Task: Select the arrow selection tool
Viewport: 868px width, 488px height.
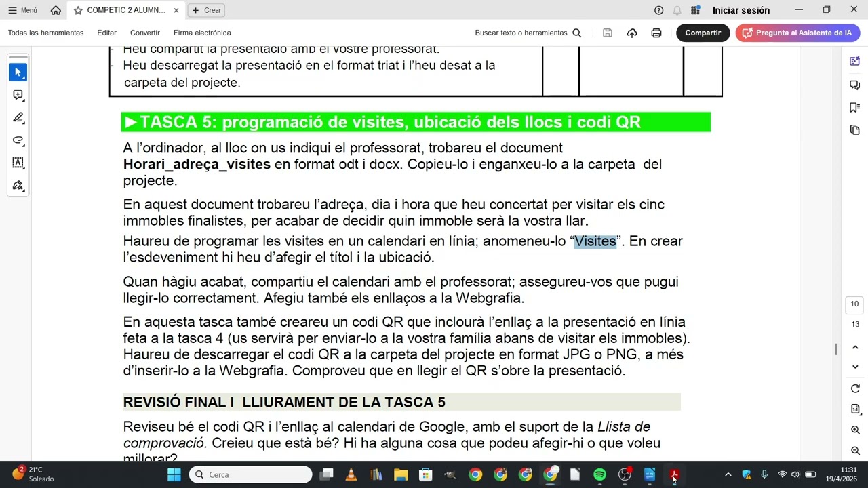Action: pyautogui.click(x=18, y=72)
